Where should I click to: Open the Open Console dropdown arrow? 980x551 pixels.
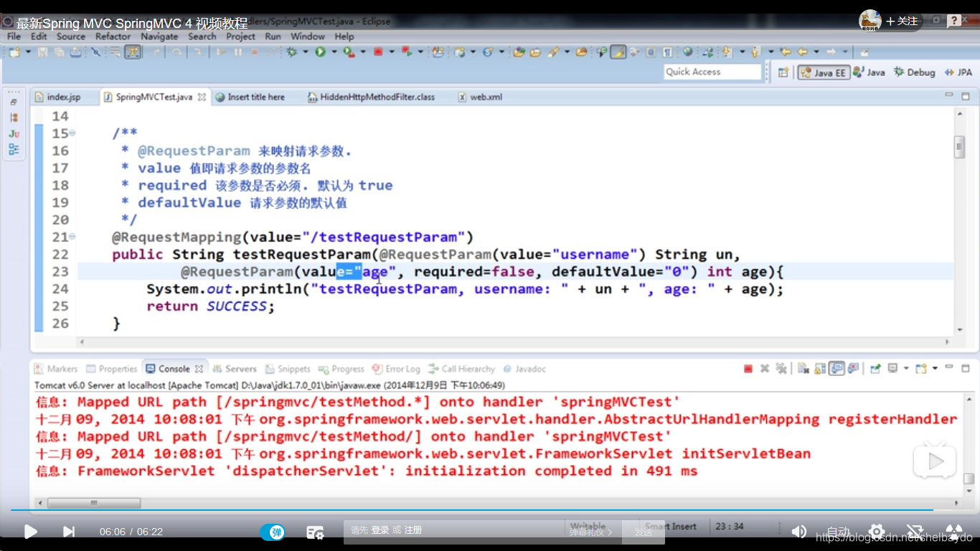pyautogui.click(x=936, y=369)
